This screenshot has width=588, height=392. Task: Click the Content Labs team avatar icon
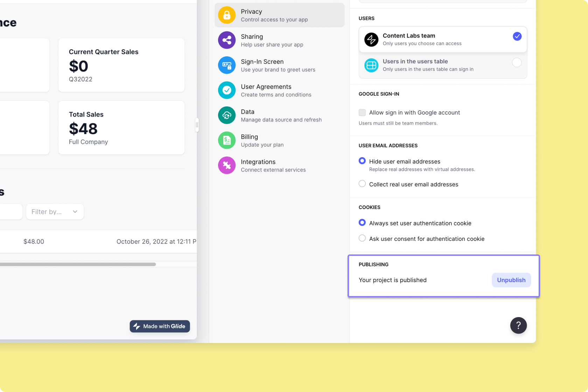coord(371,40)
